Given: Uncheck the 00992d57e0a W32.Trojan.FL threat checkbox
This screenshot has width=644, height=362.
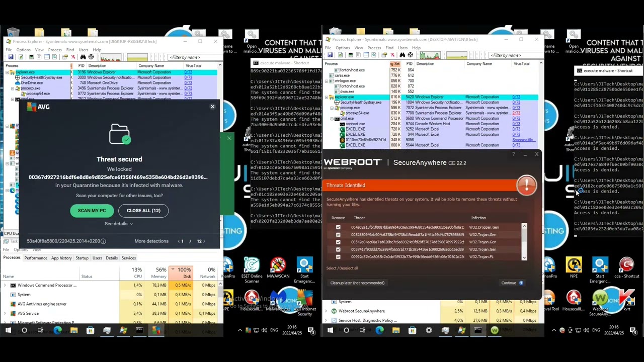Looking at the screenshot, I should [338, 257].
